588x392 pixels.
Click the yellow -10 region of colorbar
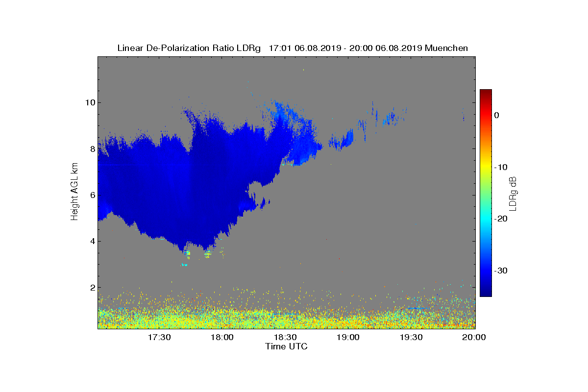pos(486,167)
